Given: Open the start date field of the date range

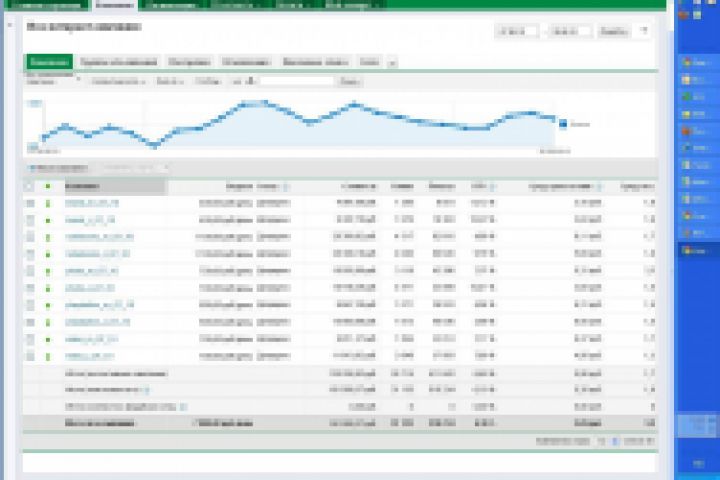Looking at the screenshot, I should click(x=517, y=32).
